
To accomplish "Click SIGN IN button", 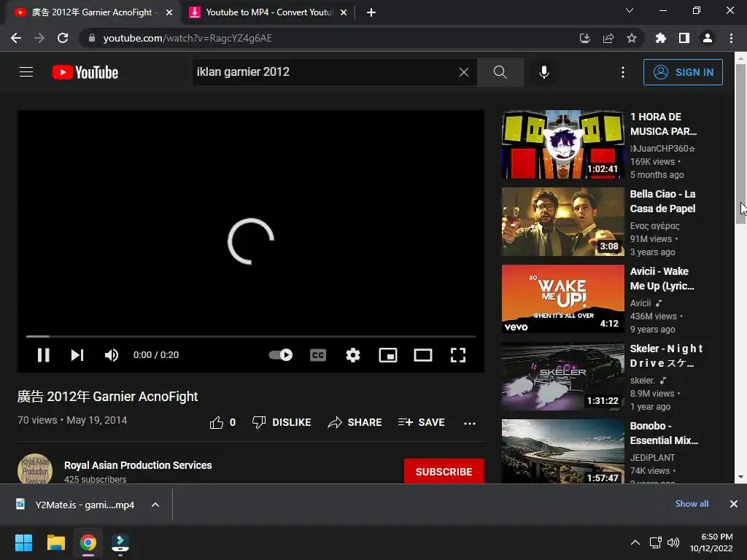I will 683,72.
